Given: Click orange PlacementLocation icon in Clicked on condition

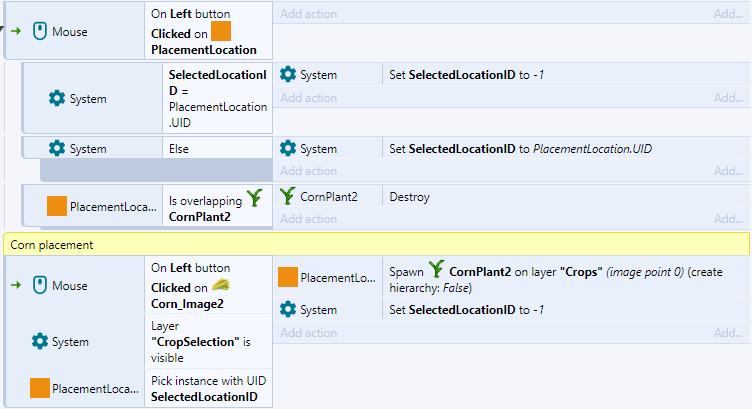Looking at the screenshot, I should 221,32.
